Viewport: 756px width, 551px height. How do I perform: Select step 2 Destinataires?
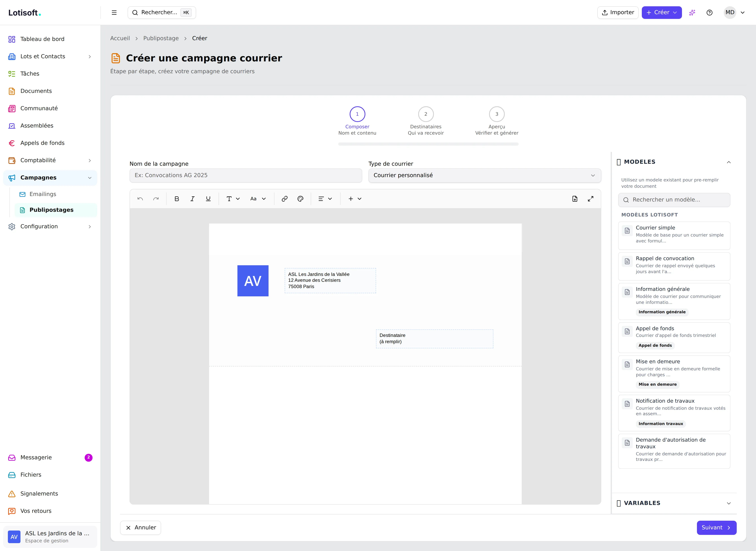[x=426, y=121]
